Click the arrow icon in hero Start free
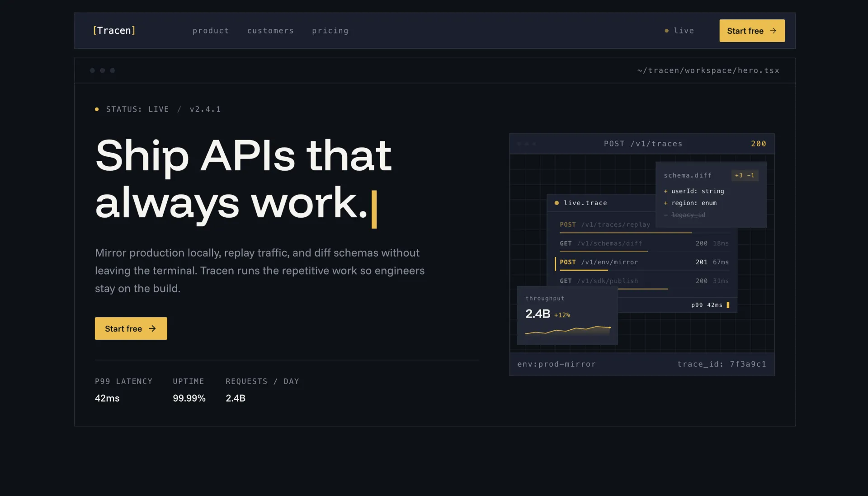868x496 pixels. click(152, 328)
